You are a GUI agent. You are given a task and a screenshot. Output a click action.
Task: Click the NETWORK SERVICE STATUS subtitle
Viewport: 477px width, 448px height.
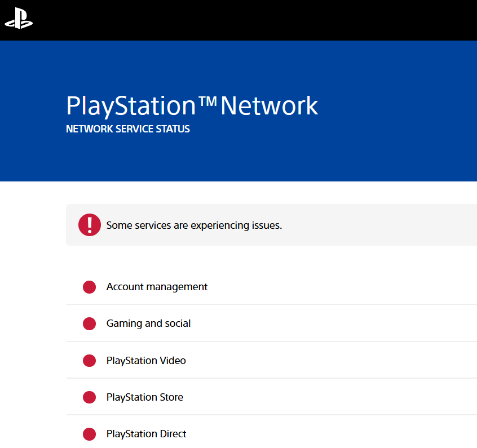tap(128, 129)
